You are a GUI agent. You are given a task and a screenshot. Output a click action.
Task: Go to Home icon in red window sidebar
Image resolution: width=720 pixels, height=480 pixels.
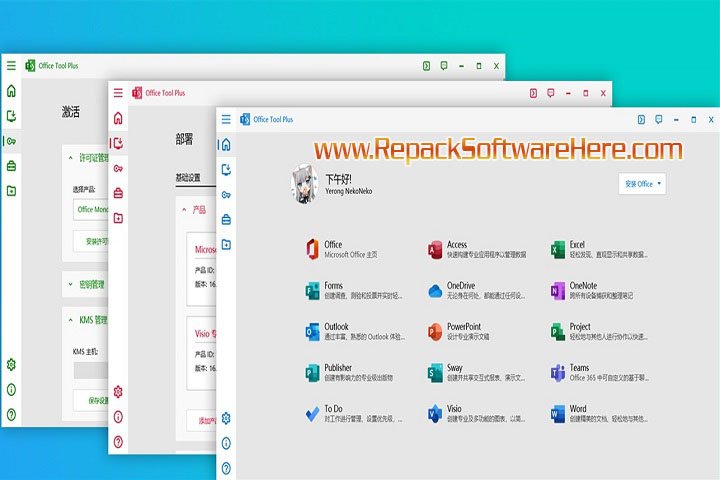pos(118,118)
